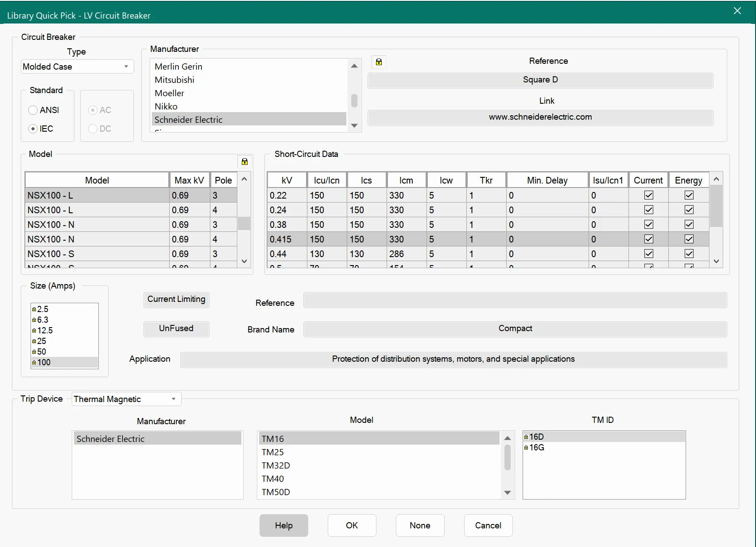Click the lock icon above Model table
756x547 pixels.
[x=244, y=162]
